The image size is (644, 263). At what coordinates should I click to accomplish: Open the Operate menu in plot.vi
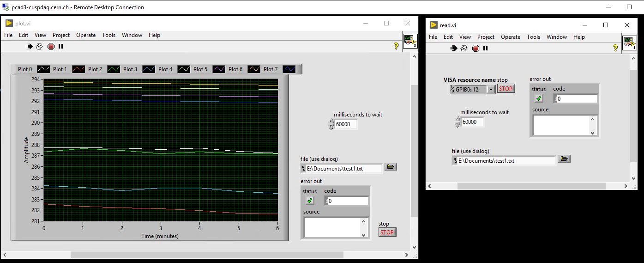click(x=86, y=35)
